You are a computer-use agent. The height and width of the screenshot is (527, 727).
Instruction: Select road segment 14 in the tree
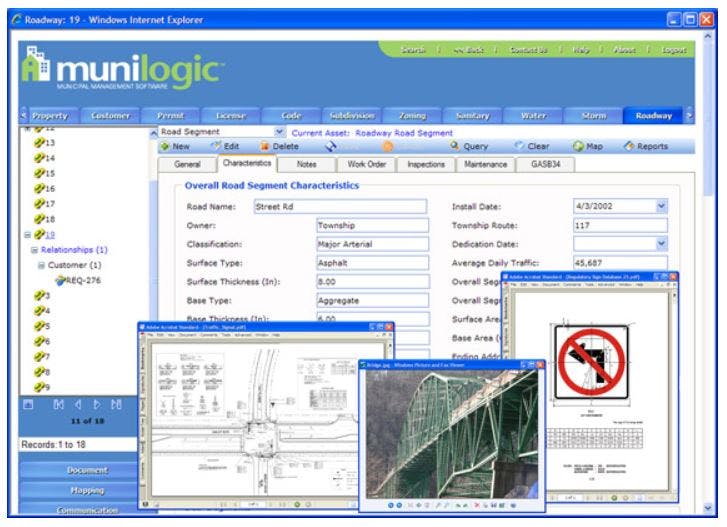tap(45, 158)
